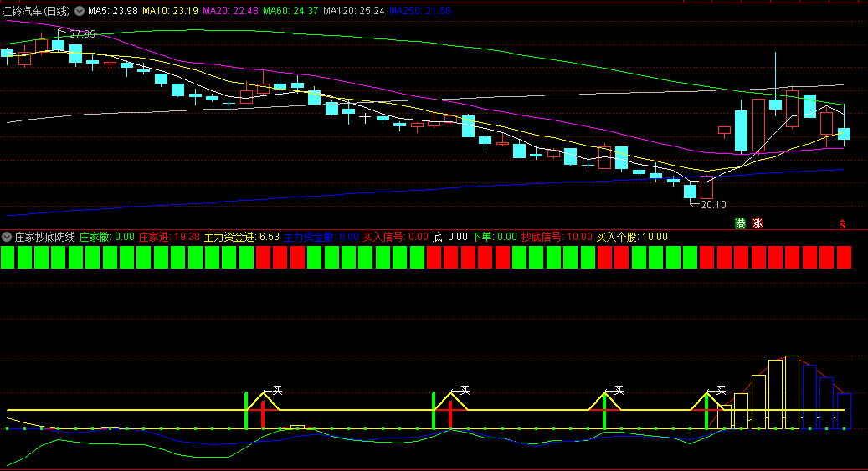Select the MA250: 21.58 legend value
Screen dimensions: 868x471
[419, 11]
